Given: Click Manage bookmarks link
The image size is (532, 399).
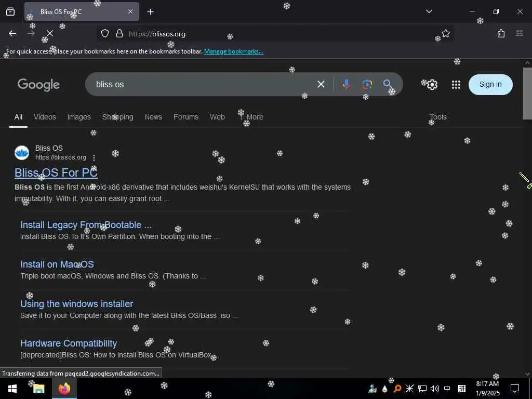Looking at the screenshot, I should [x=233, y=51].
